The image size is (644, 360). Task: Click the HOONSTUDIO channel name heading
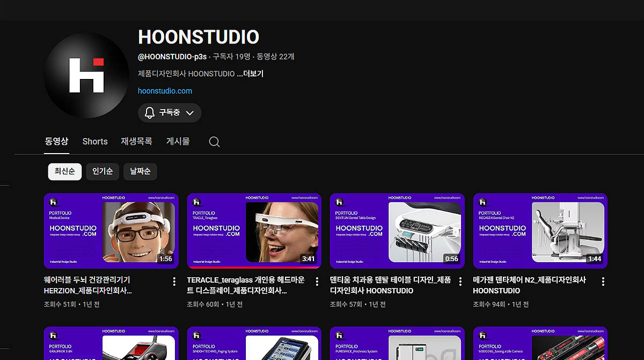[199, 37]
